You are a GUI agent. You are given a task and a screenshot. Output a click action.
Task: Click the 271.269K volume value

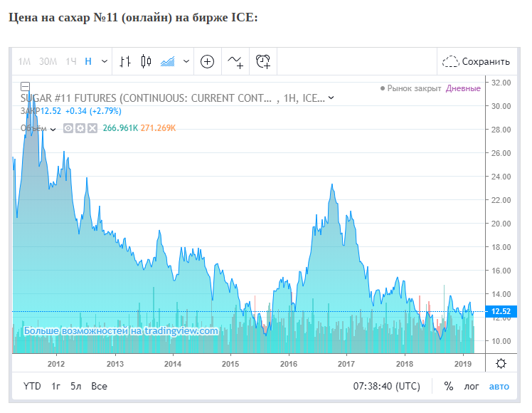[x=158, y=128]
